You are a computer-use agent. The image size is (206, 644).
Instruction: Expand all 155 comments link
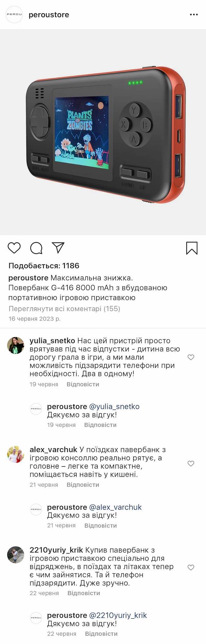click(64, 309)
